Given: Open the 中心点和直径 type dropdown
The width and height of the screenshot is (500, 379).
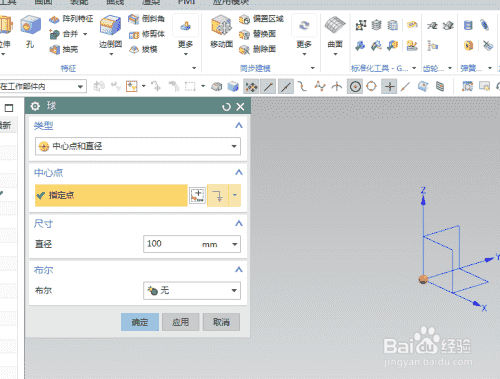Looking at the screenshot, I should point(138,146).
